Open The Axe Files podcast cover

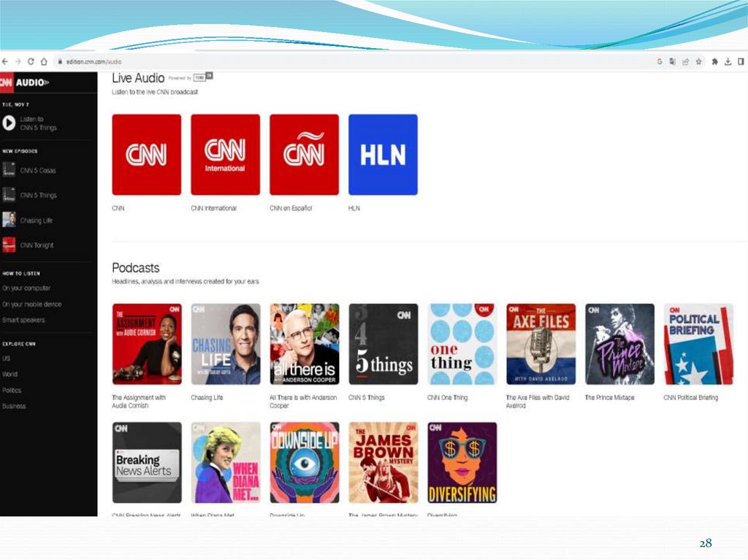541,344
